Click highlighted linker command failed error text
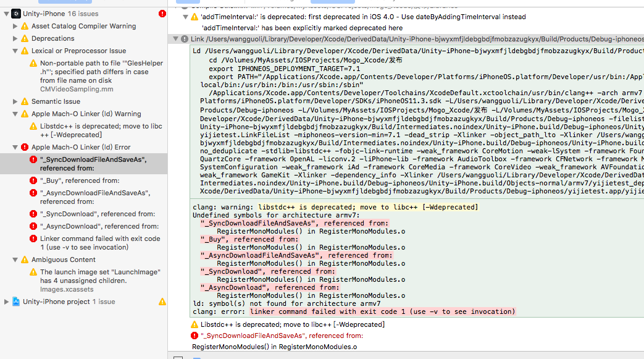Image resolution: width=644 pixels, height=359 pixels. (382, 311)
